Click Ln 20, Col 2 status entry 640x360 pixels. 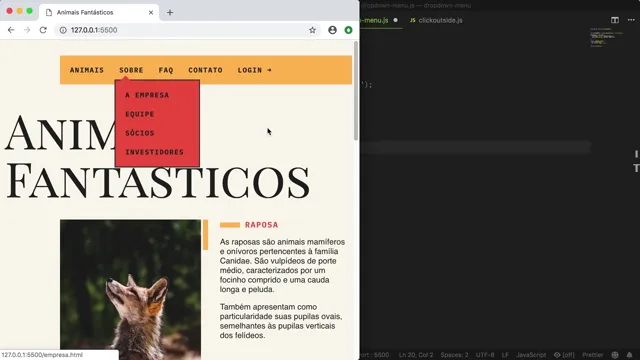[x=416, y=355]
